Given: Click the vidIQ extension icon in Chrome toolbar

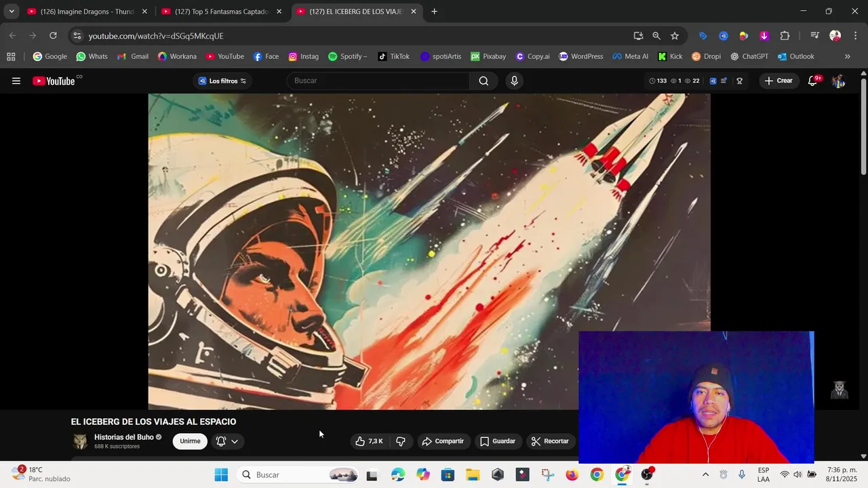Looking at the screenshot, I should click(724, 36).
